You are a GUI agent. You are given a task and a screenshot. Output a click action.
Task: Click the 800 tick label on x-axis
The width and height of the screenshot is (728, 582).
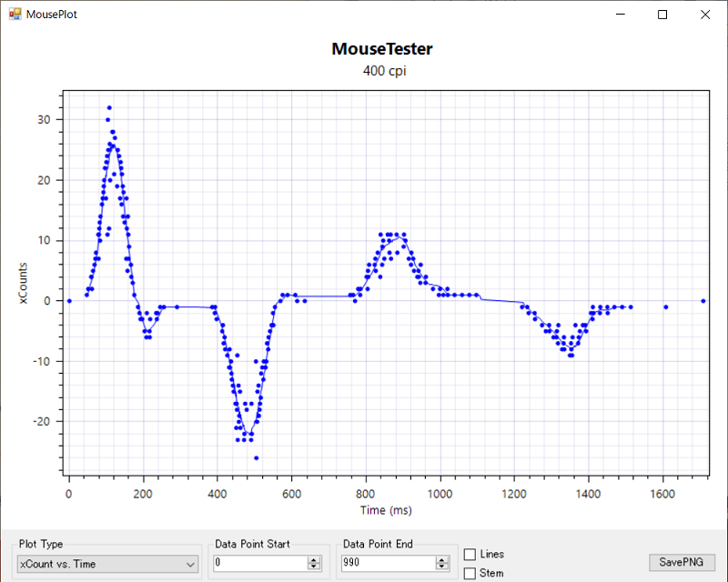[x=366, y=494]
